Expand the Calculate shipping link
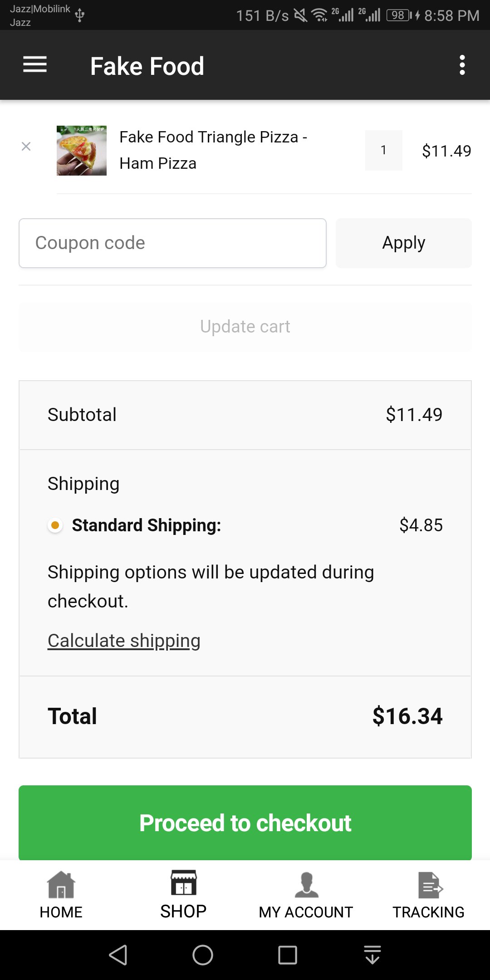Image resolution: width=490 pixels, height=980 pixels. pos(124,641)
